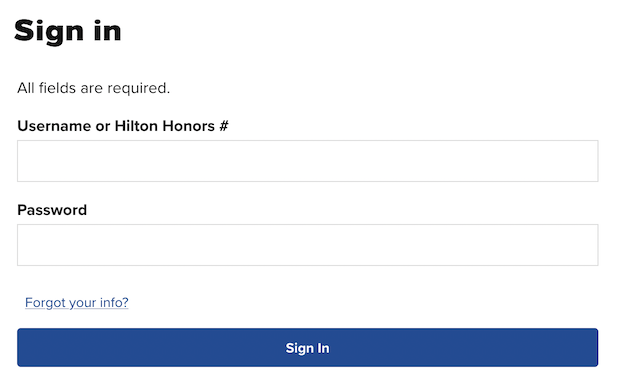
Task: Click the word Password above the field
Action: [x=52, y=210]
